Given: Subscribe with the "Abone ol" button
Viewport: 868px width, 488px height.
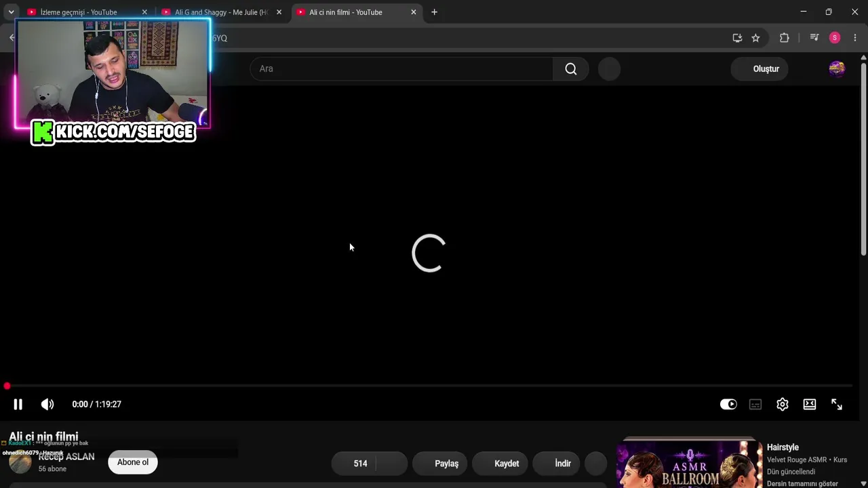Looking at the screenshot, I should [x=133, y=462].
